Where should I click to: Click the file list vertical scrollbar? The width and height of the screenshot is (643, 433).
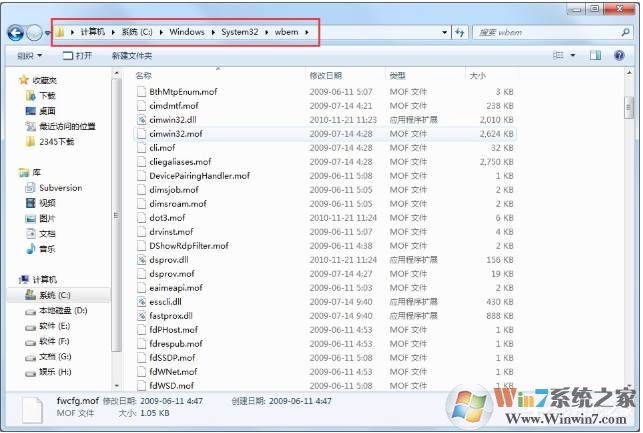[x=629, y=230]
